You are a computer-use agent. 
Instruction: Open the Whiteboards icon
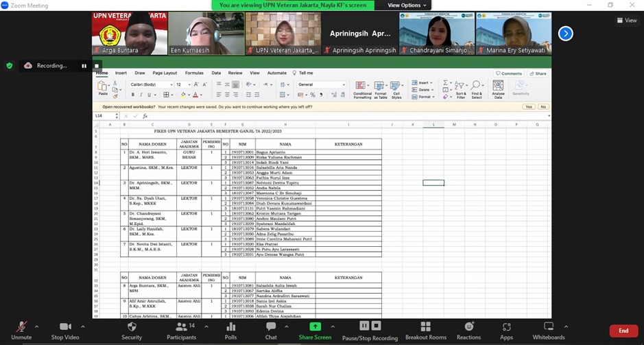[548, 328]
